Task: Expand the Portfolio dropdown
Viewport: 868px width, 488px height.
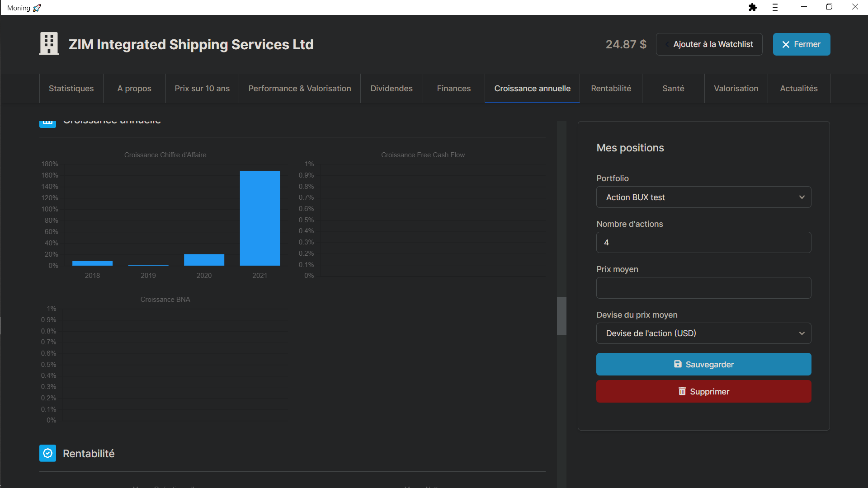Action: pyautogui.click(x=703, y=197)
